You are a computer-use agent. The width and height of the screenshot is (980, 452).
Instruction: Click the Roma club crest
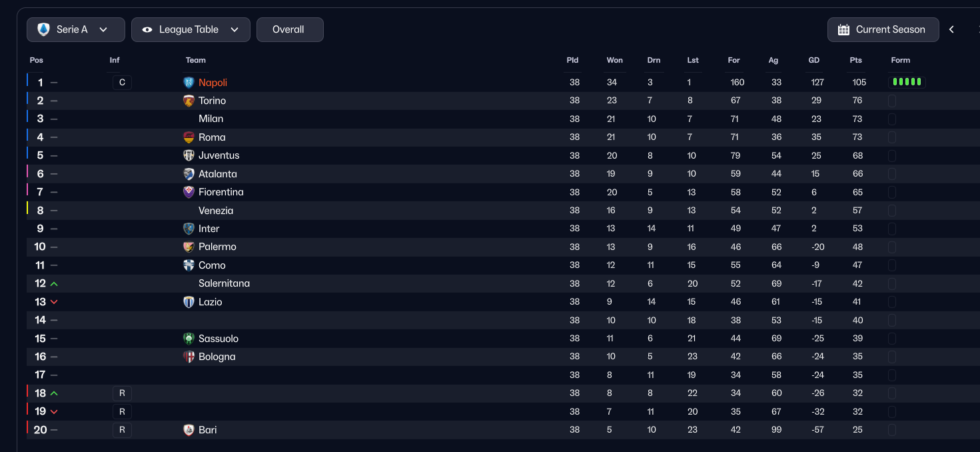[189, 137]
